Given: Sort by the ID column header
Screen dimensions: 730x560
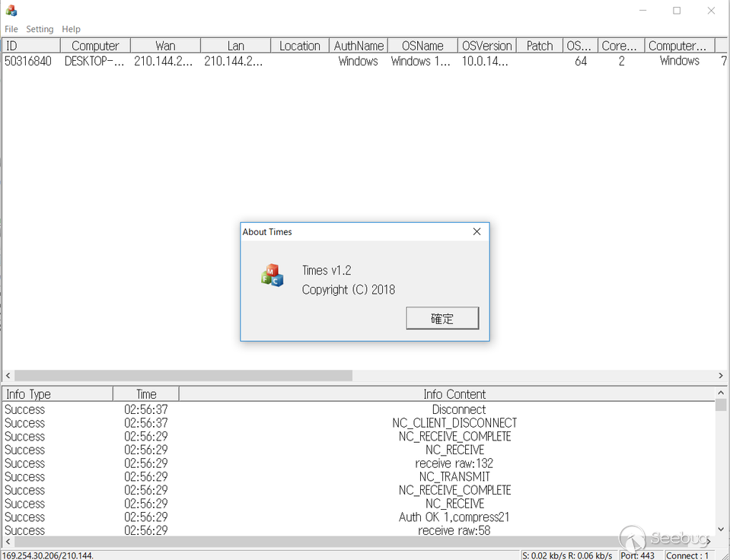Looking at the screenshot, I should pos(31,46).
